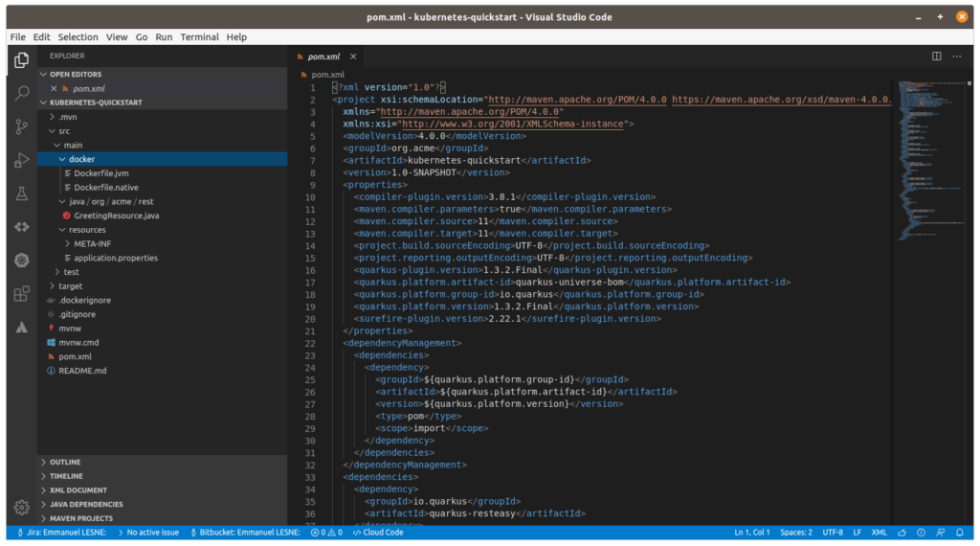Open Dockerfile.jvm file
This screenshot has height=546, width=980.
[163, 173]
